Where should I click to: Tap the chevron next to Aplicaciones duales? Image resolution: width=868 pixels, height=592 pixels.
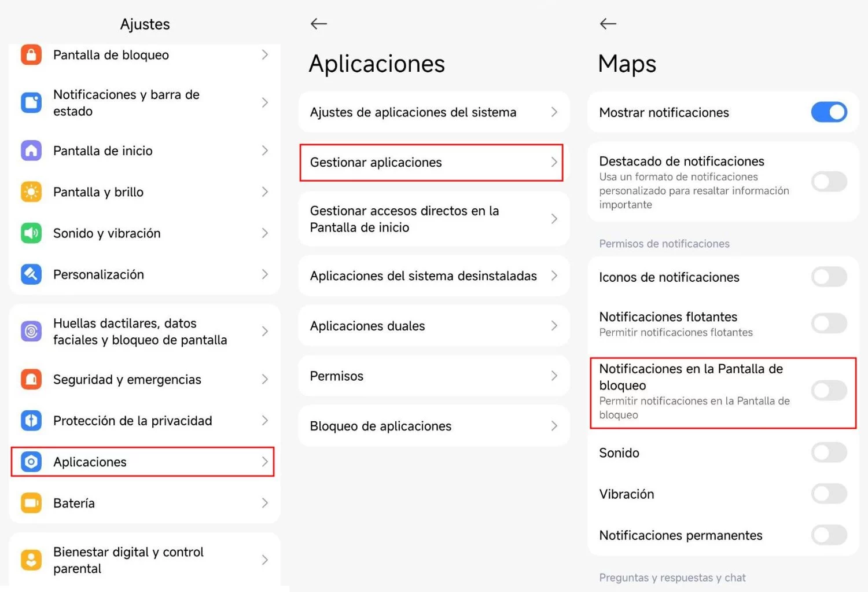(554, 326)
